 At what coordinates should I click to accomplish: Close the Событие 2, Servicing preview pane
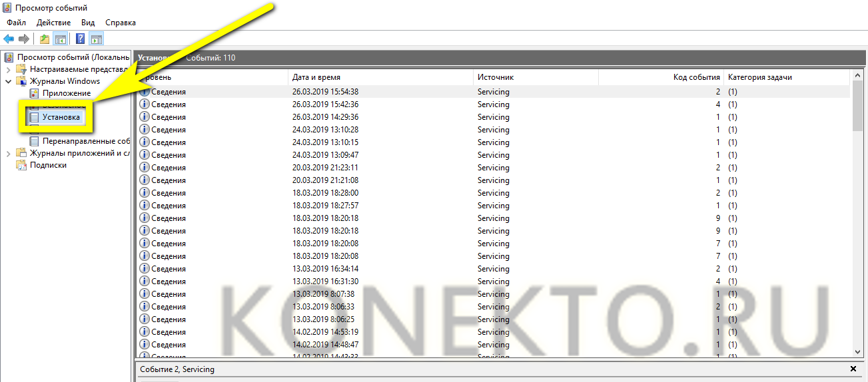click(853, 369)
